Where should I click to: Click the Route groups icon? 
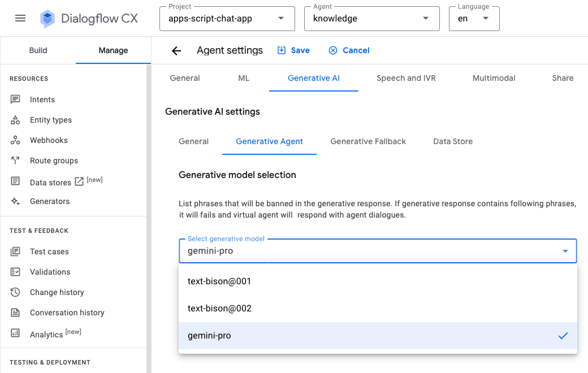coord(15,161)
